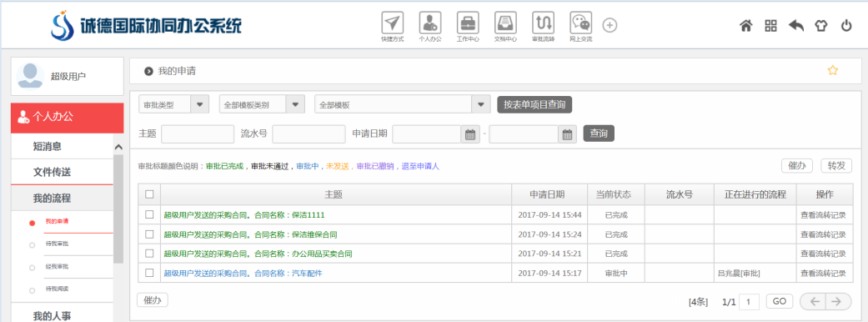
Task: Check the row for 办公用品买卖合同
Action: pos(149,254)
